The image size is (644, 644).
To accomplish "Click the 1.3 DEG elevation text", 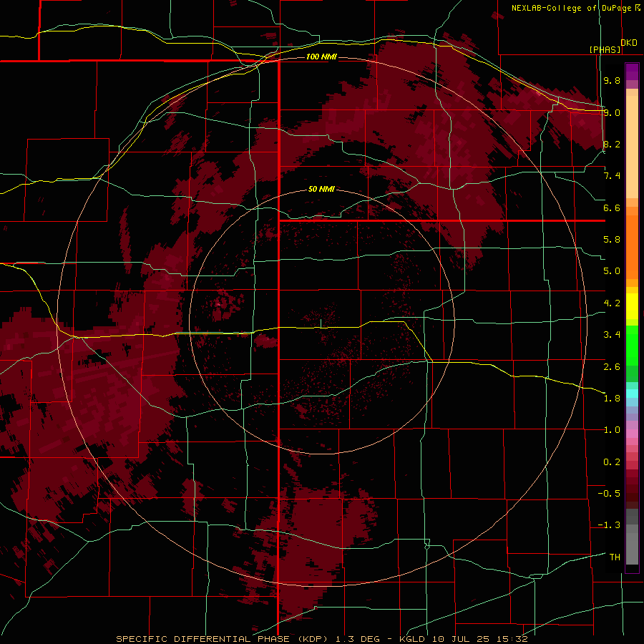I will 357,639.
